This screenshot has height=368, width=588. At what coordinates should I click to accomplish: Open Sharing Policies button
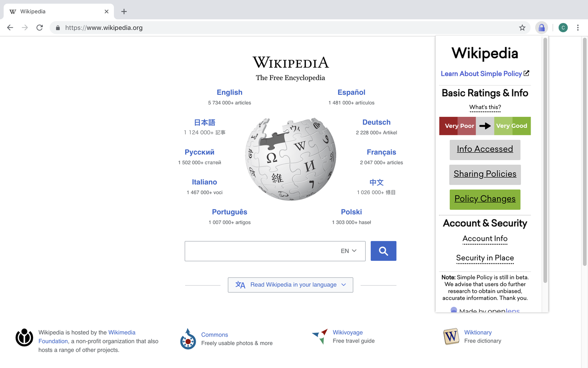tap(485, 174)
